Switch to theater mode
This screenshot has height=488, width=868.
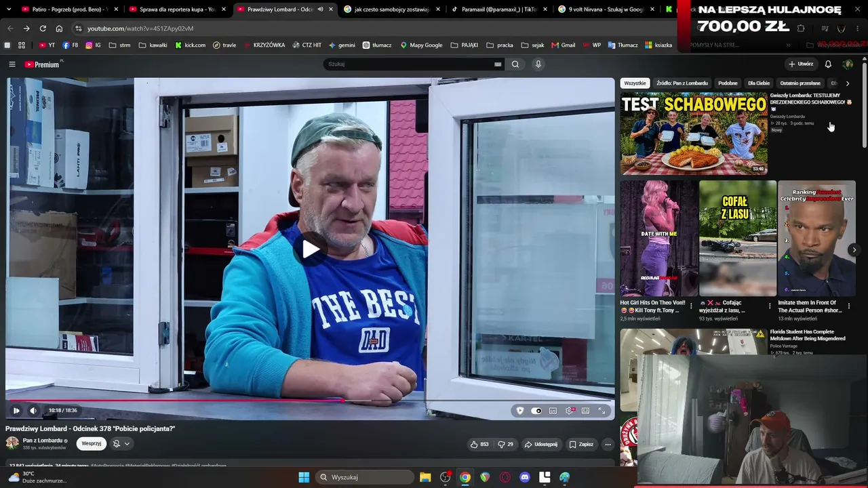point(586,411)
